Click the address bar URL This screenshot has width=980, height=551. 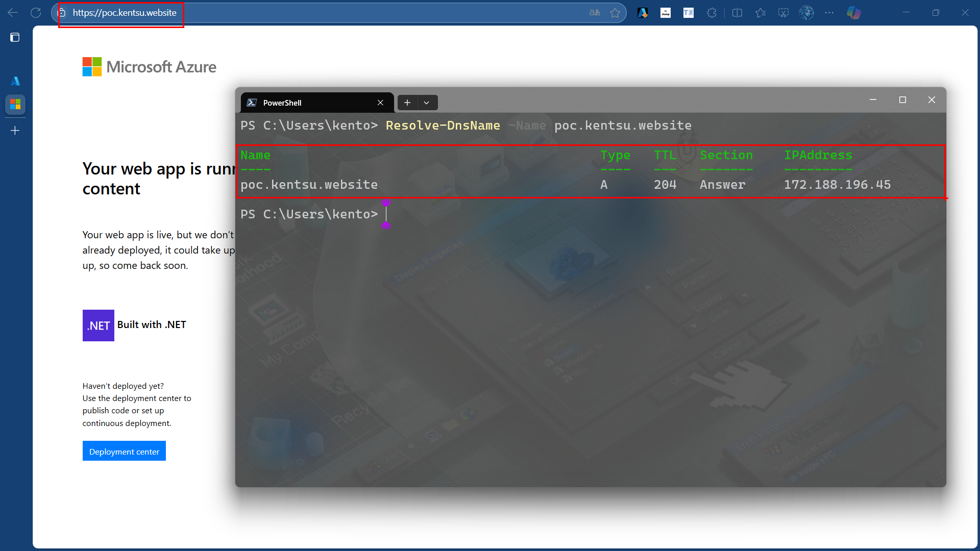(125, 13)
